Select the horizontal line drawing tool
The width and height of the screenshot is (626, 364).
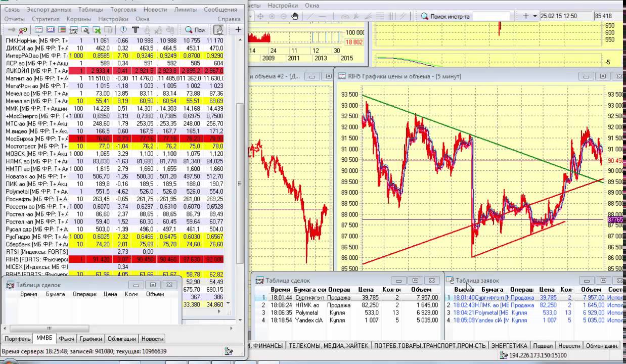click(x=323, y=16)
